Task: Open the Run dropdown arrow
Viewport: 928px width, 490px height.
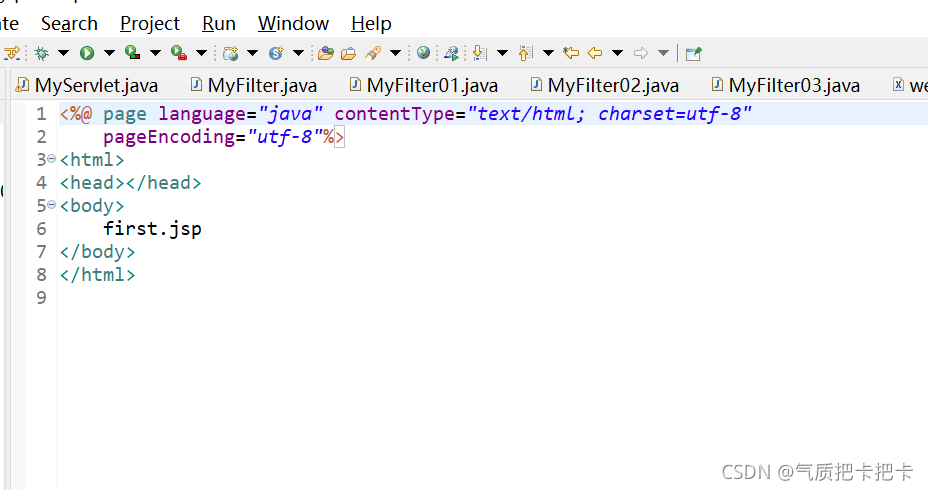Action: coord(109,53)
